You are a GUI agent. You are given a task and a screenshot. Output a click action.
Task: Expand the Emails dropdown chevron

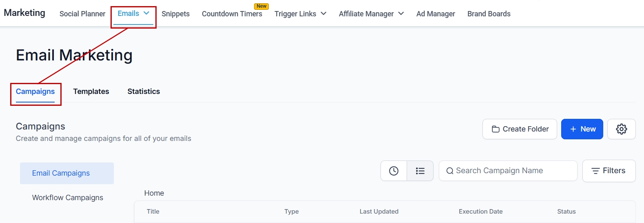click(x=146, y=13)
